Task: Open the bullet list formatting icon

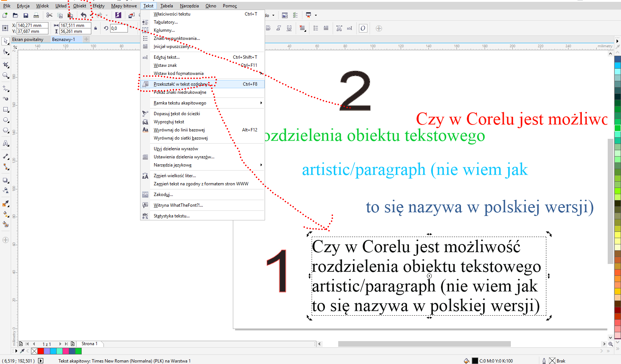Action: (x=316, y=28)
